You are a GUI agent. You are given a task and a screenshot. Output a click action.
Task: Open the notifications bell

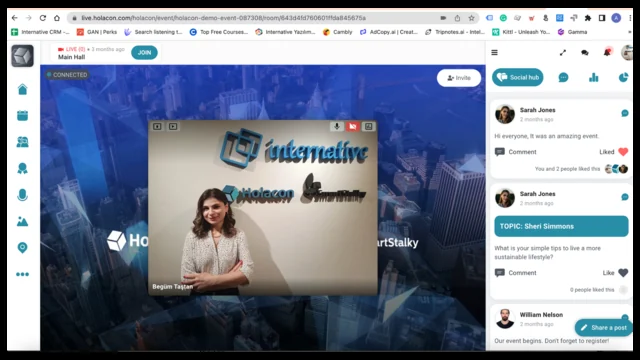tap(607, 52)
